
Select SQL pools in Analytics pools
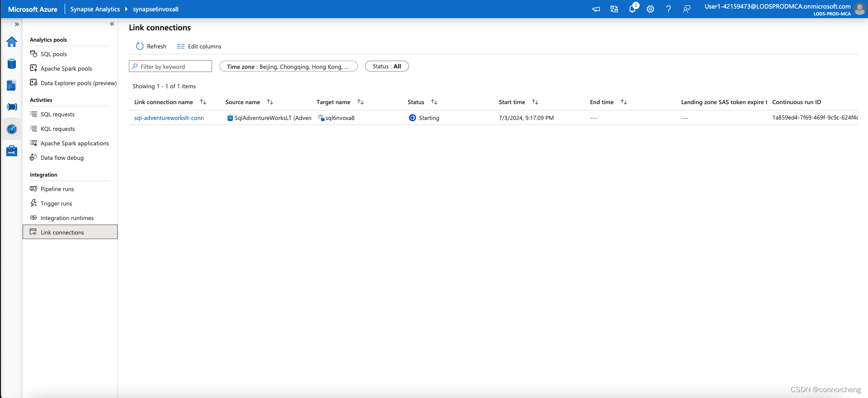click(54, 54)
